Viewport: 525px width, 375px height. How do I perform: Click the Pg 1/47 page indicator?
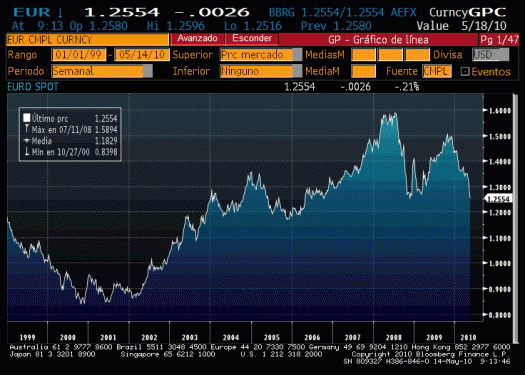[x=499, y=40]
